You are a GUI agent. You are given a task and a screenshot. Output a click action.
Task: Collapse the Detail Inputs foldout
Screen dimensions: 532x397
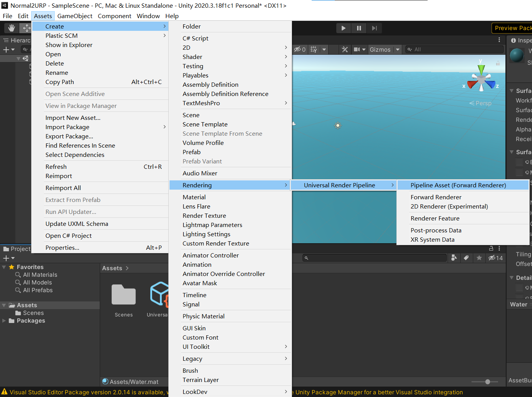point(512,278)
